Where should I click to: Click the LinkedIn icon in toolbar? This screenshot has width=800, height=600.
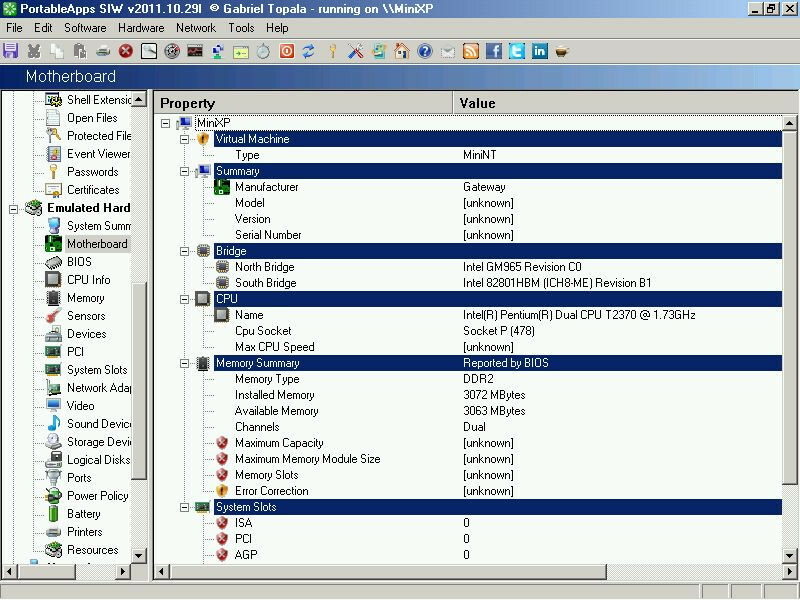(x=540, y=51)
